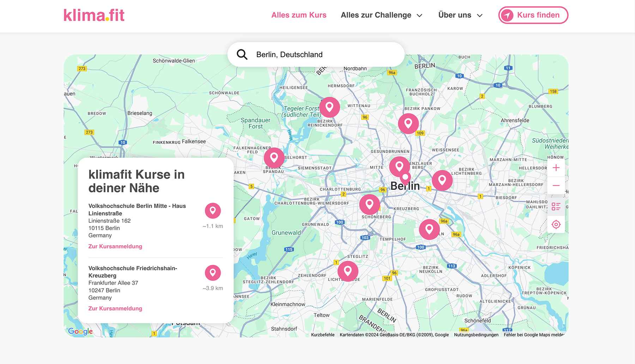Click the Schönefeld town label

point(478,321)
